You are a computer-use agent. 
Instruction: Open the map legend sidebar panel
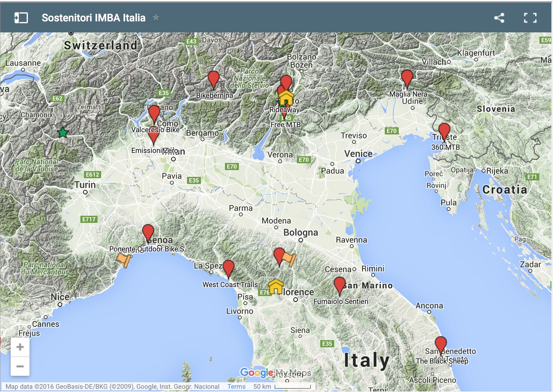coord(21,18)
